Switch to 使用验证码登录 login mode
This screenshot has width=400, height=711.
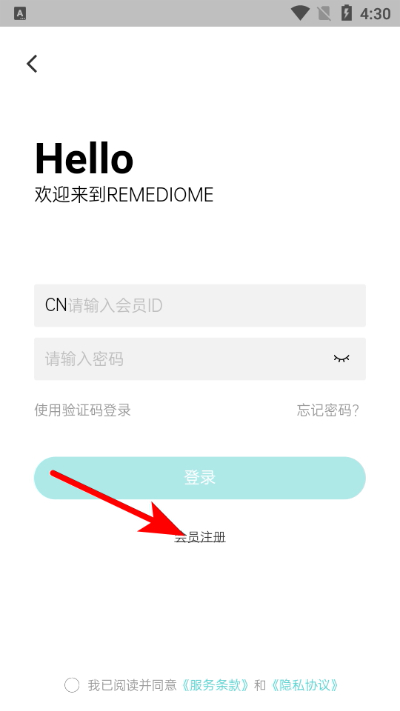(x=83, y=410)
